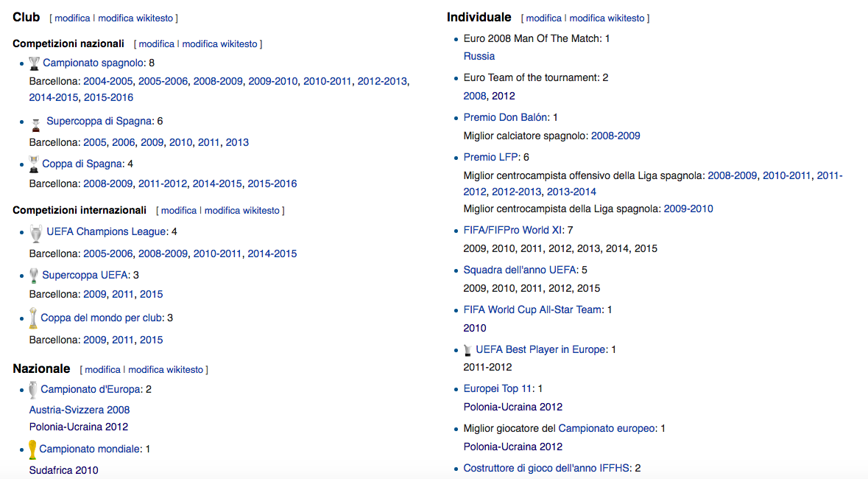Click the Supercoppa UEFA trophy icon
Image resolution: width=868 pixels, height=479 pixels.
[33, 276]
